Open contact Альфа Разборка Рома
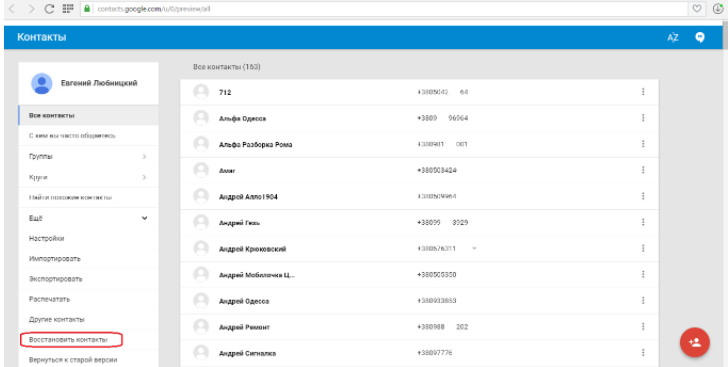This screenshot has height=367, width=728. click(255, 144)
